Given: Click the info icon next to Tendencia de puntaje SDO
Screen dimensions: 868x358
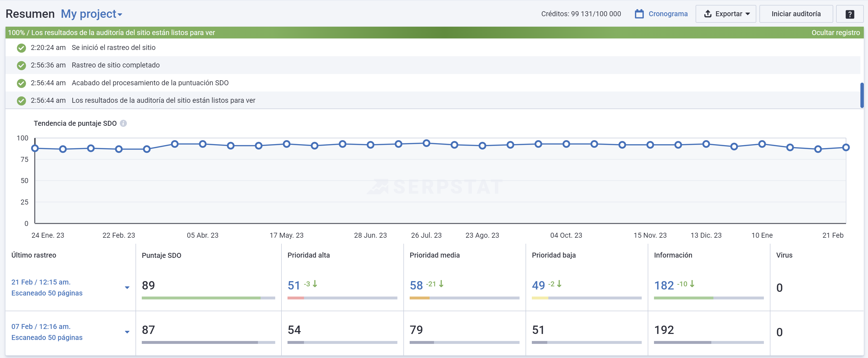Looking at the screenshot, I should (123, 123).
